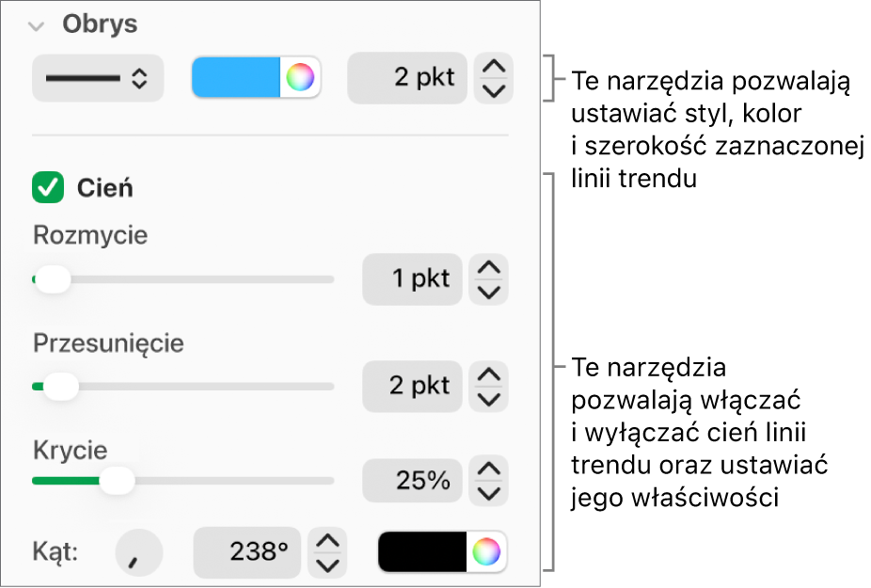Increase stroke width with up arrow
The width and height of the screenshot is (871, 588).
point(494,66)
